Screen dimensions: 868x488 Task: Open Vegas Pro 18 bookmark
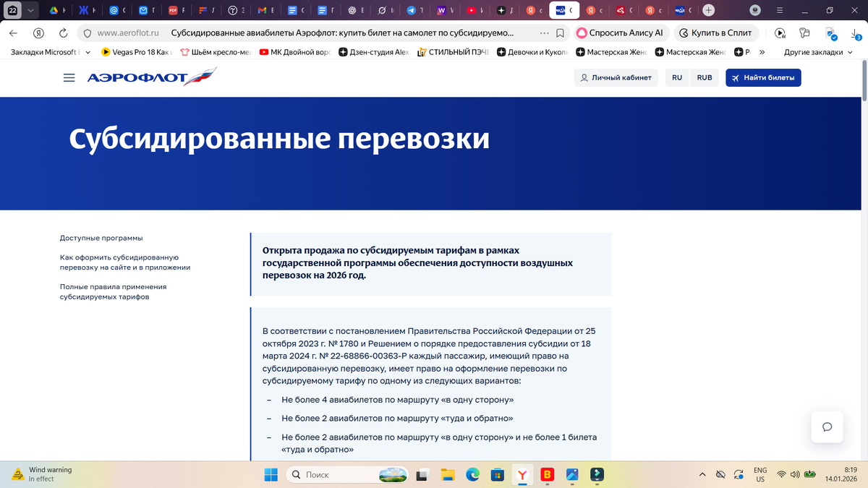137,52
